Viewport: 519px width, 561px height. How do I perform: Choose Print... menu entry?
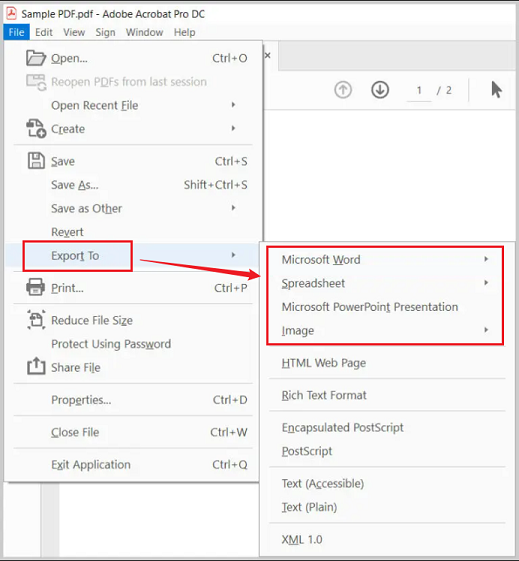(x=133, y=288)
